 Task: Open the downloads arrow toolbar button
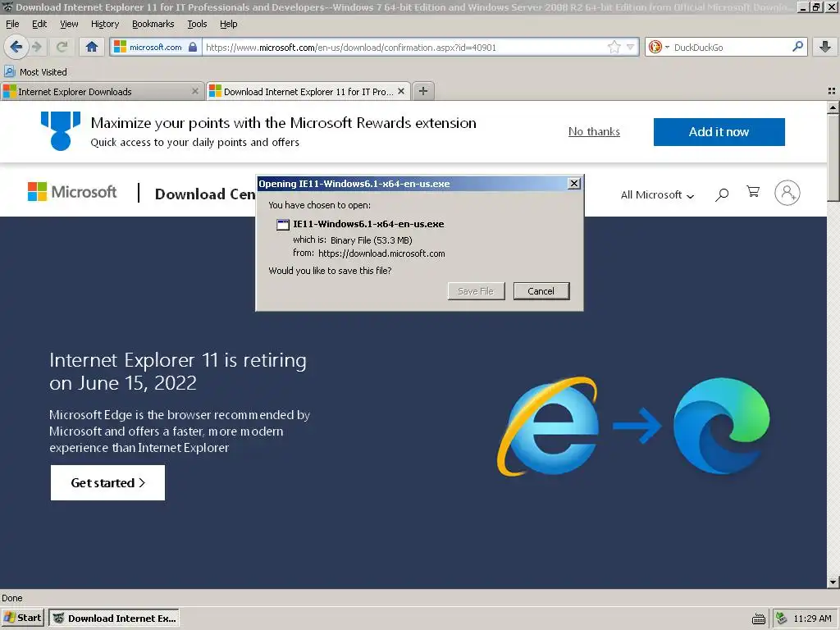pos(825,47)
